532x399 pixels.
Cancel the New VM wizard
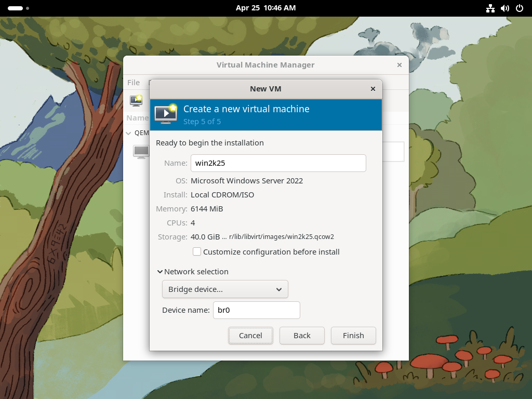tap(250, 336)
